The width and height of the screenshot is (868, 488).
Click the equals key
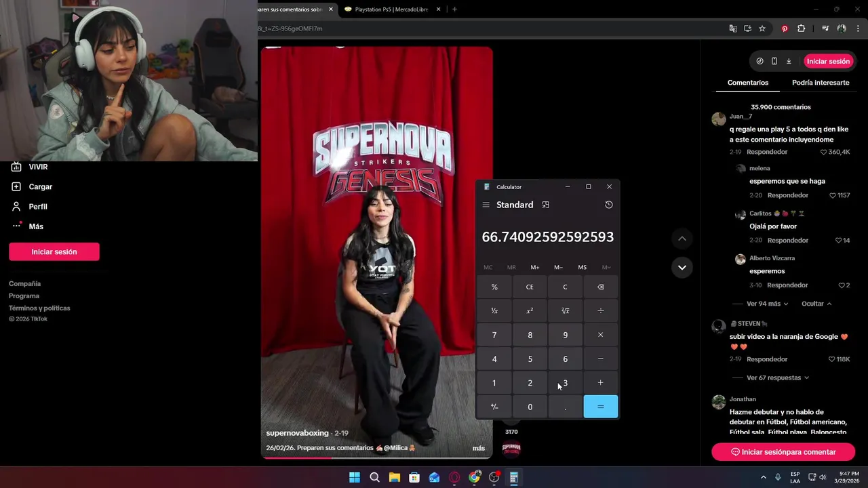pyautogui.click(x=600, y=407)
